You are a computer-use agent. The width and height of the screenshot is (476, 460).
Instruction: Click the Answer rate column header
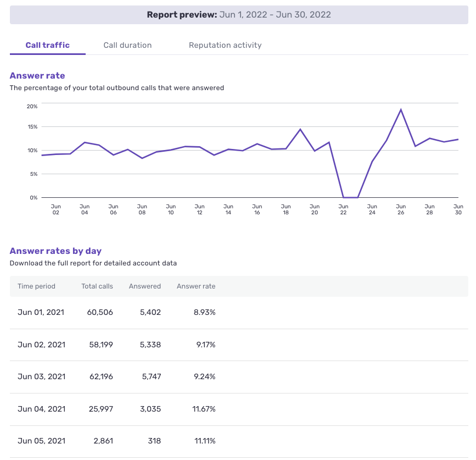point(196,286)
